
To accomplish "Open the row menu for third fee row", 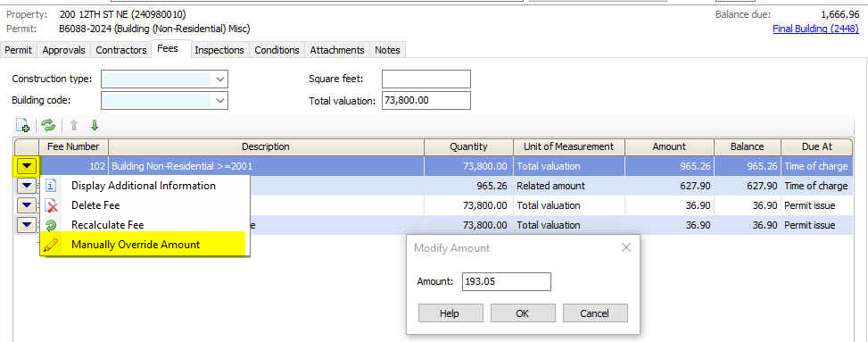I will (27, 205).
